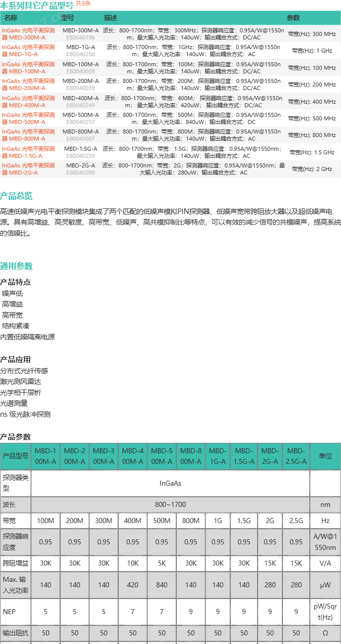Click the 探测器类型 row label
The width and height of the screenshot is (341, 644).
pos(16,484)
